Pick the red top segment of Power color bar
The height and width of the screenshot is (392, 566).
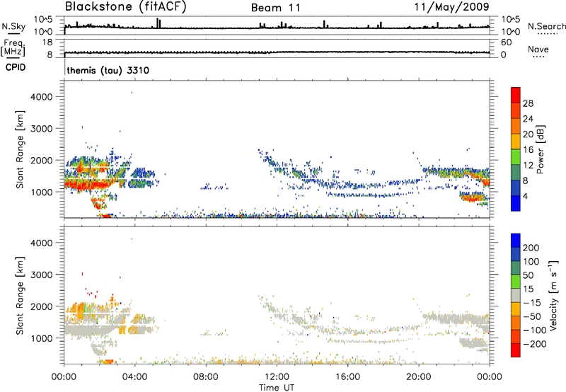(x=516, y=95)
